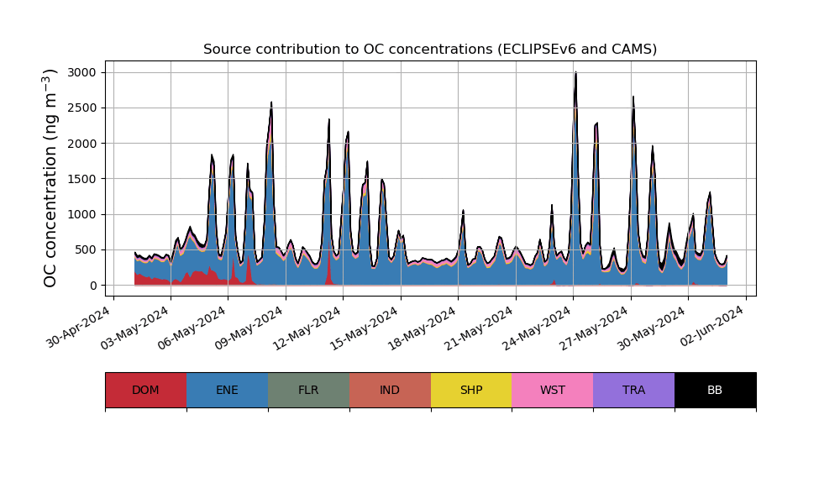
Task: Click the yellow SHP swatch
Action: tap(471, 390)
